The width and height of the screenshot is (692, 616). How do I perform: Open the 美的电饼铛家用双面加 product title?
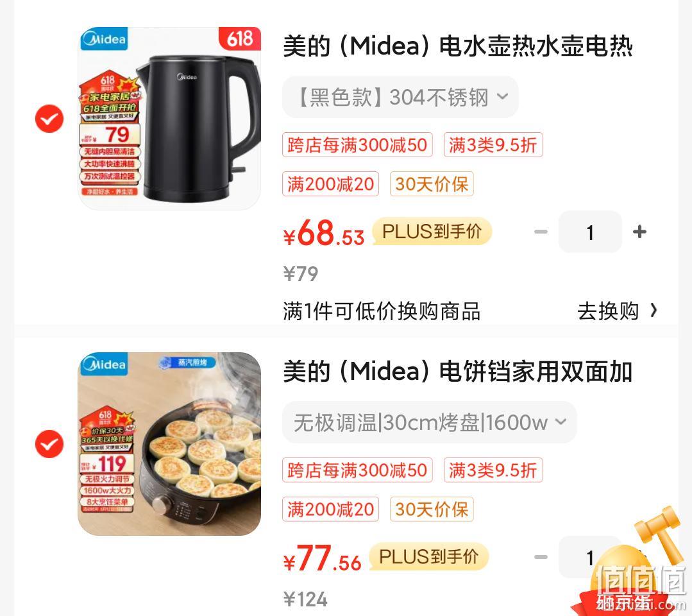[x=458, y=372]
